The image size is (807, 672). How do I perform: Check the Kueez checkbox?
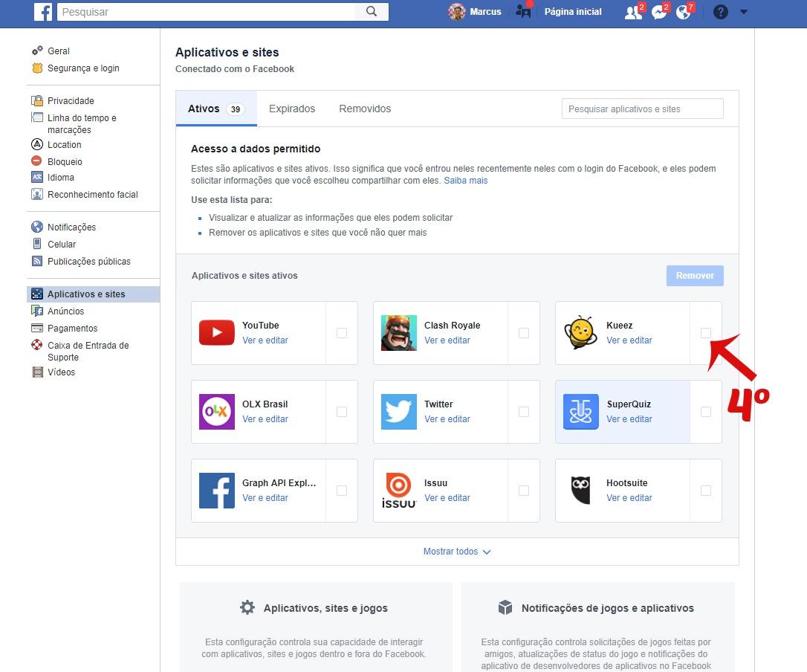[x=706, y=333]
